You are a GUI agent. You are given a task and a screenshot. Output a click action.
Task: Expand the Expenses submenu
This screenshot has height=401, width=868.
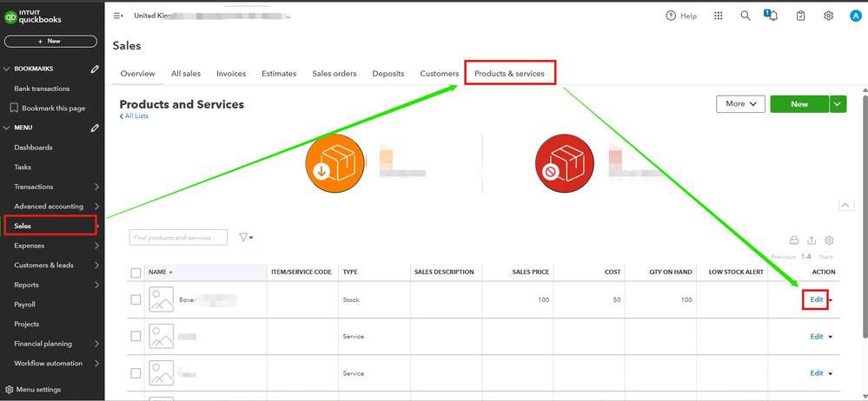[x=96, y=246]
